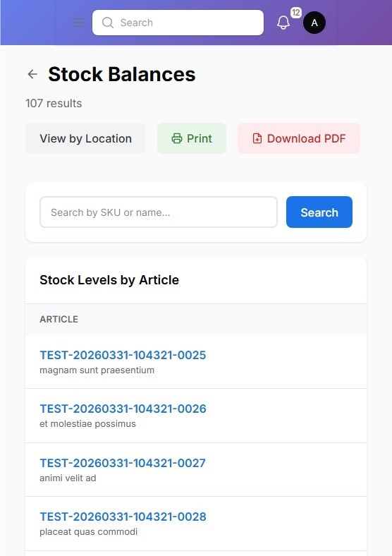392x556 pixels.
Task: Click the PDF file icon
Action: pos(257,138)
